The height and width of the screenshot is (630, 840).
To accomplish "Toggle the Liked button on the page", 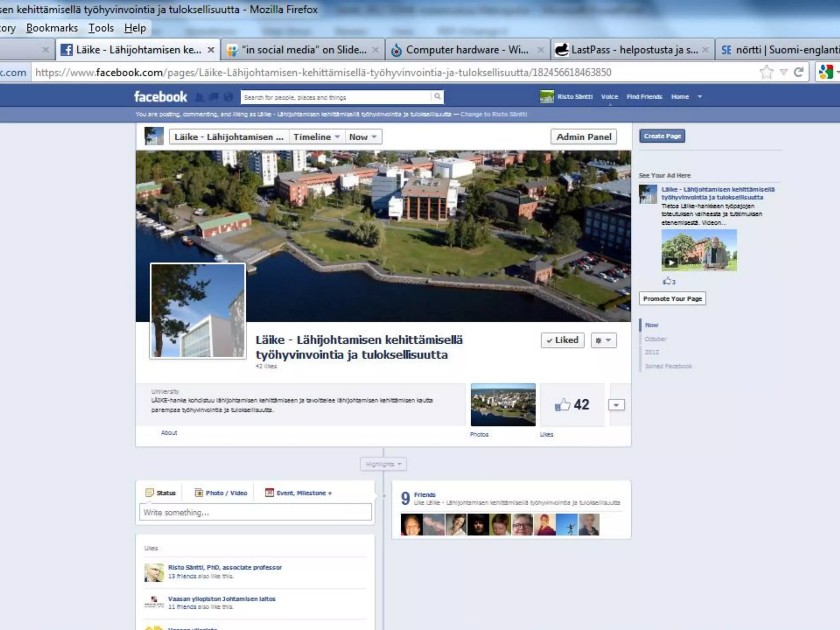I will click(x=562, y=340).
